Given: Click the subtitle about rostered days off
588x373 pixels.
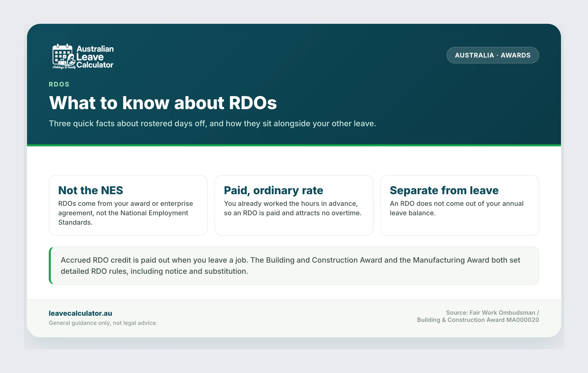Looking at the screenshot, I should (x=212, y=124).
